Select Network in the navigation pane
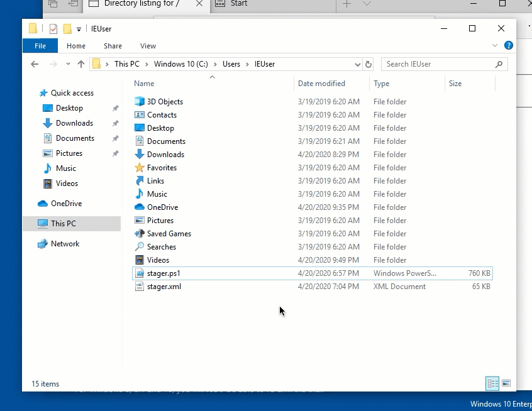The width and height of the screenshot is (532, 411). 65,243
